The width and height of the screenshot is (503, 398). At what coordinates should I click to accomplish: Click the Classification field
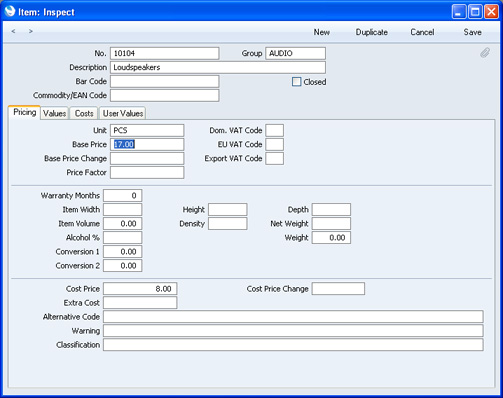[293, 345]
